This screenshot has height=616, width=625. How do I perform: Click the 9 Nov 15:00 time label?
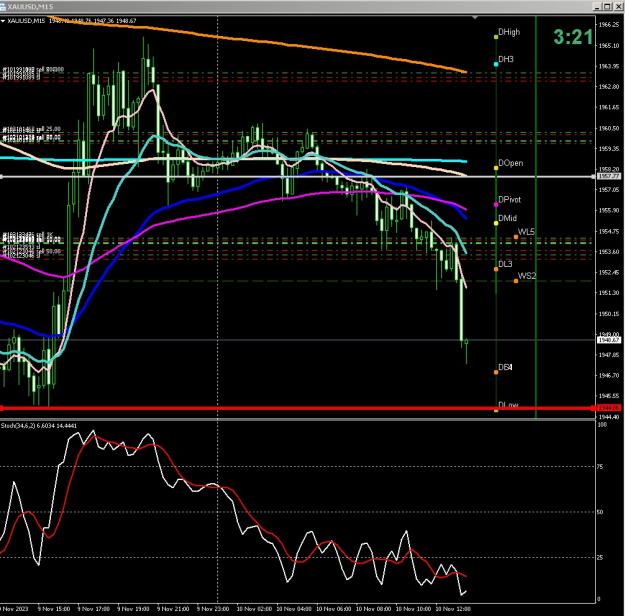54,609
